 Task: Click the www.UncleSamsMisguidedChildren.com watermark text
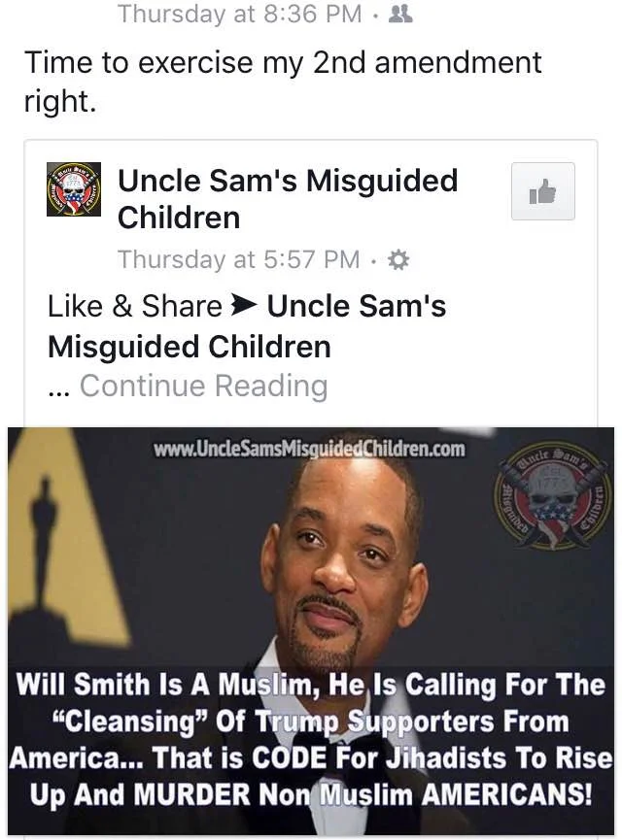click(309, 449)
